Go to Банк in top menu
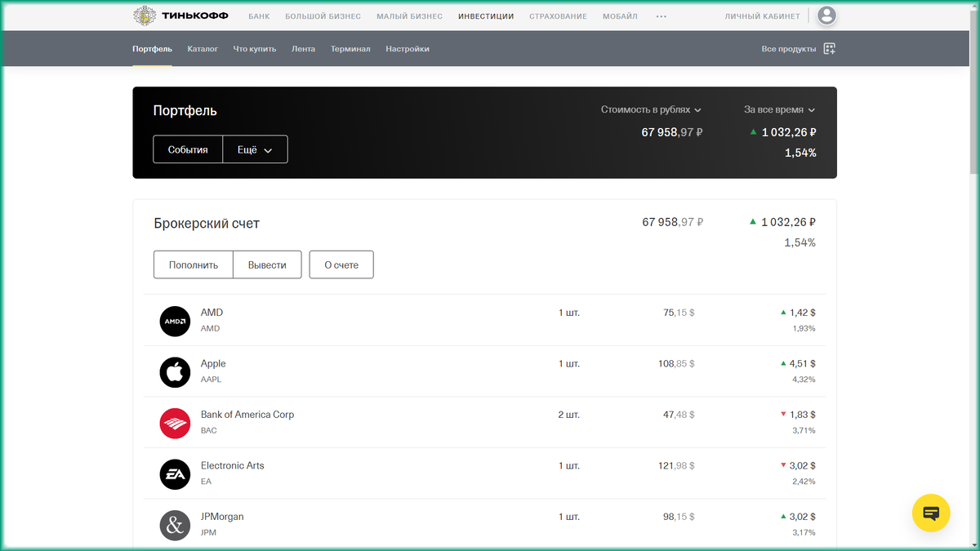 pos(259,16)
